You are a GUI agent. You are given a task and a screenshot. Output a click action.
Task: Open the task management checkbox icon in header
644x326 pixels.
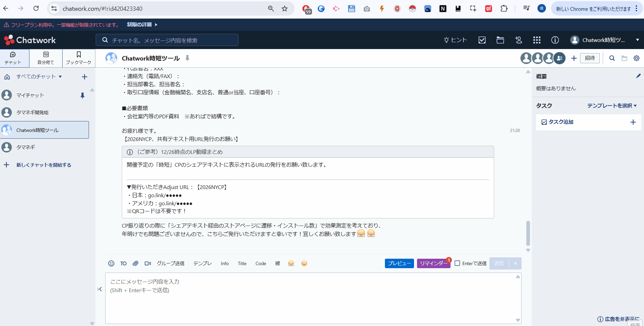click(x=482, y=40)
